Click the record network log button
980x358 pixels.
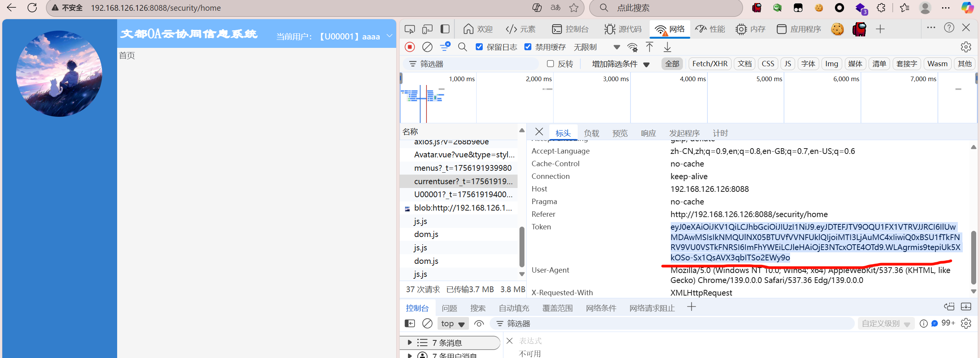pyautogui.click(x=410, y=47)
